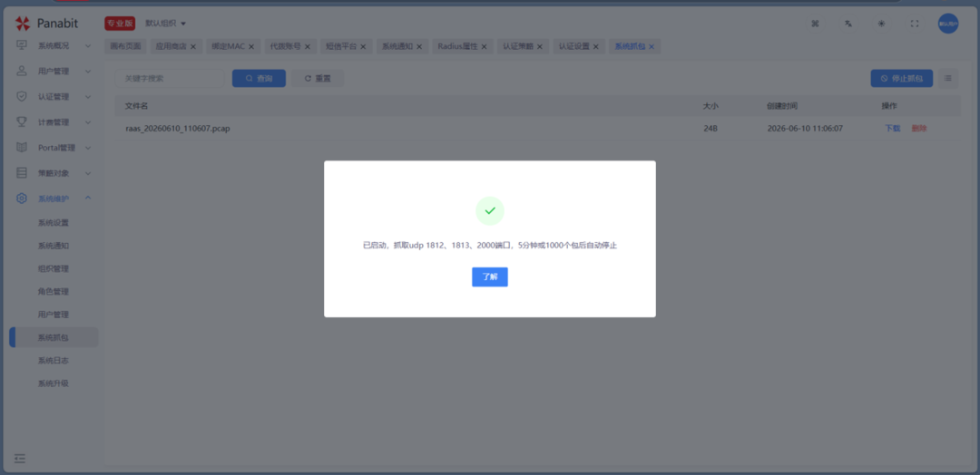Expand the 计费管理 menu chevron
The width and height of the screenshot is (980, 475).
88,122
